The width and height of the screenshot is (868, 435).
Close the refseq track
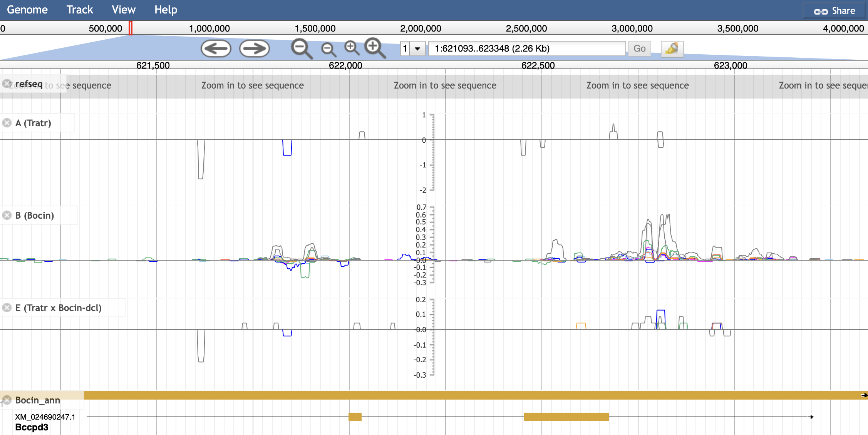click(7, 84)
